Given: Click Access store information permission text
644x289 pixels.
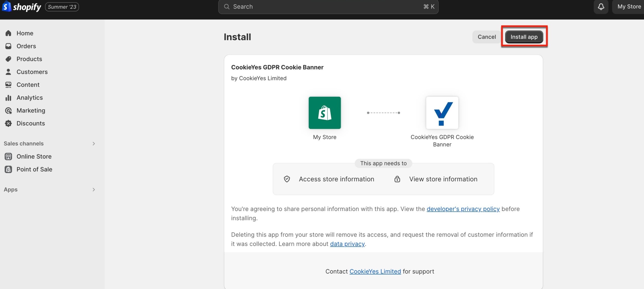Looking at the screenshot, I should pos(337,179).
